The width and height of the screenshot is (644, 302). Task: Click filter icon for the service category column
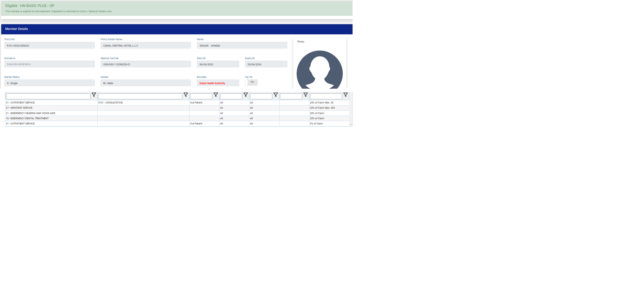(94, 95)
